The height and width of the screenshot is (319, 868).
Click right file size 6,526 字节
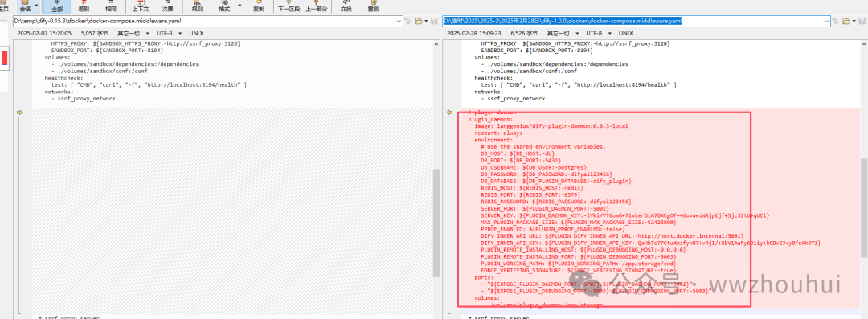(525, 33)
